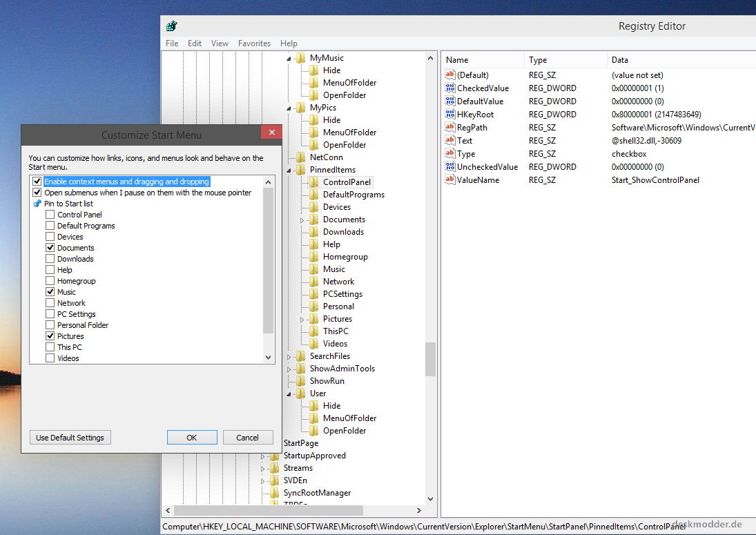
Task: Click the ShowAdminTools folder icon
Action: (x=301, y=369)
